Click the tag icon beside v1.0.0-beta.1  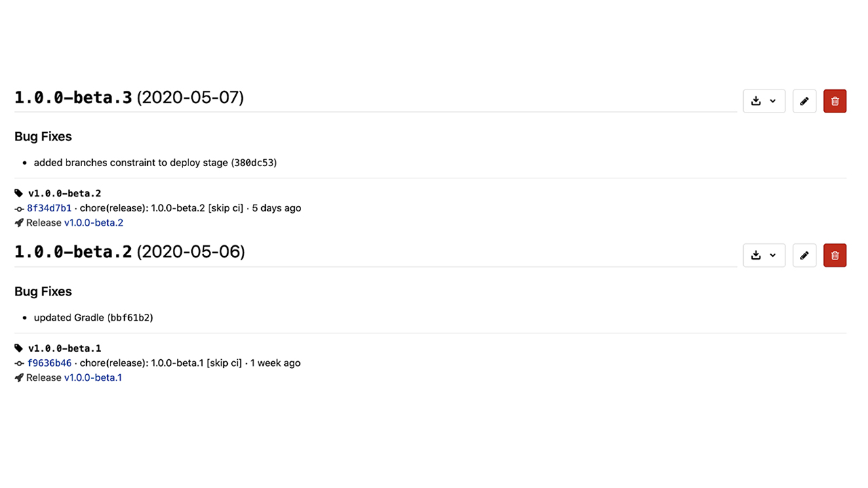pyautogui.click(x=19, y=348)
